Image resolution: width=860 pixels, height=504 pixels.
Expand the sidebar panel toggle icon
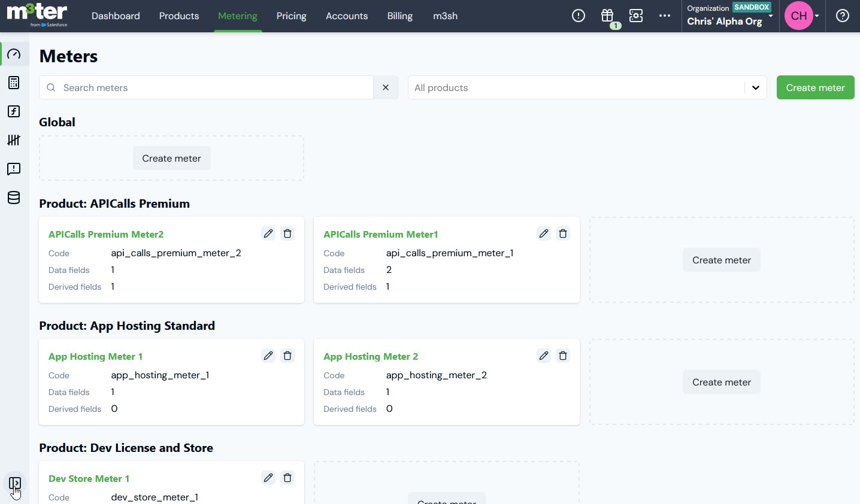[15, 483]
